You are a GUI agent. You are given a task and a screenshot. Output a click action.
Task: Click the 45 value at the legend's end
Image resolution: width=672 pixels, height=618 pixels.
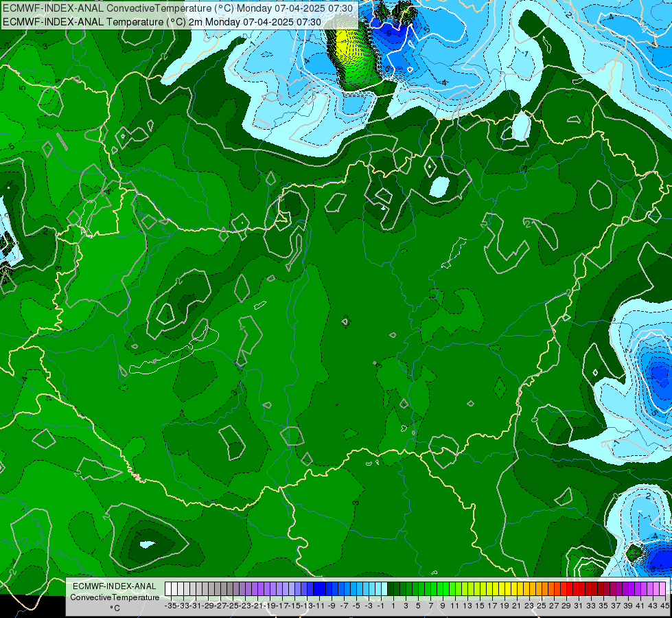[x=664, y=606]
